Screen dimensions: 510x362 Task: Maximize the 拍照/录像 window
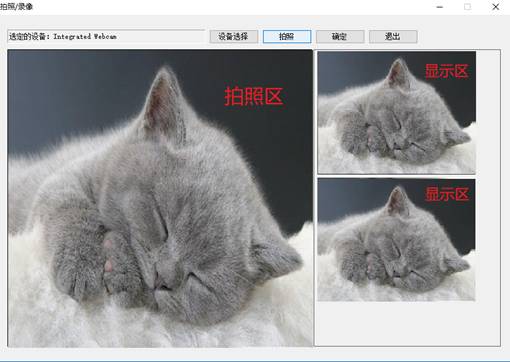point(468,7)
